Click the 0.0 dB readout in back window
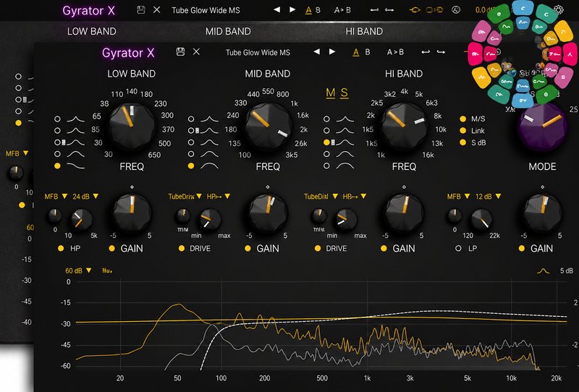 point(483,10)
